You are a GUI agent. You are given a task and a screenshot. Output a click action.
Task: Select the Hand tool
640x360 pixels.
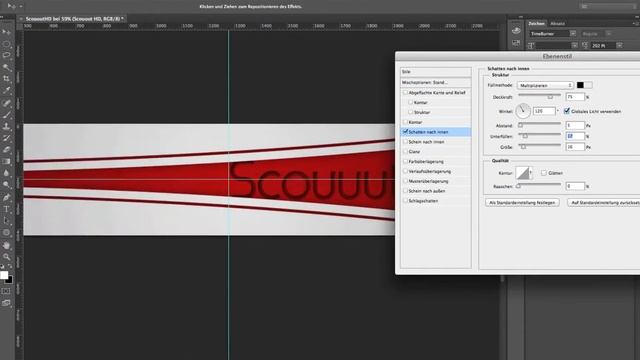pos(7,245)
